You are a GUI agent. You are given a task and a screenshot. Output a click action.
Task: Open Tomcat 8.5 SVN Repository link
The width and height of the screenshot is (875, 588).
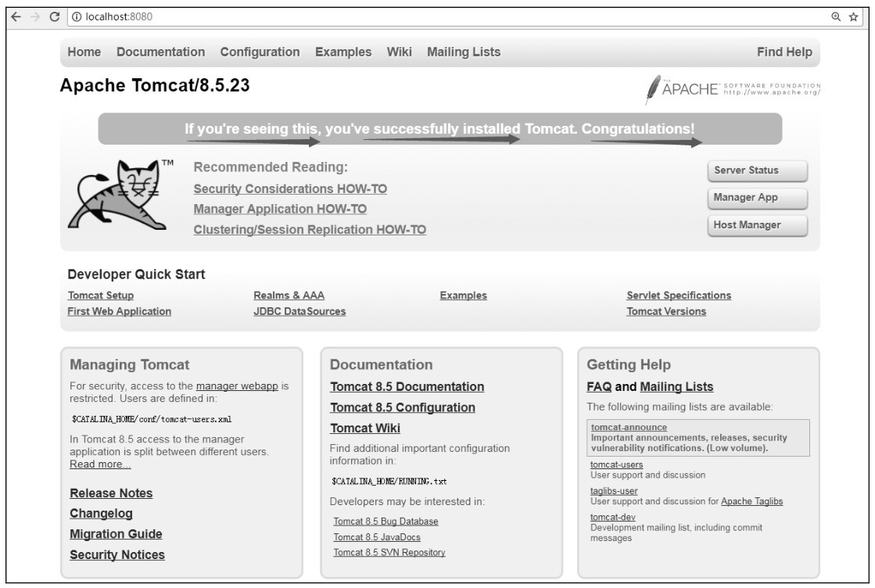tap(389, 553)
